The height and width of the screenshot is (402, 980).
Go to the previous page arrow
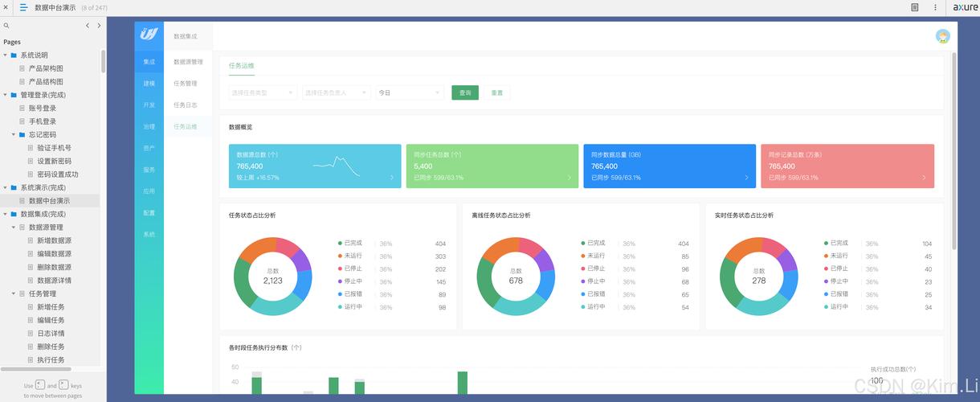point(88,26)
